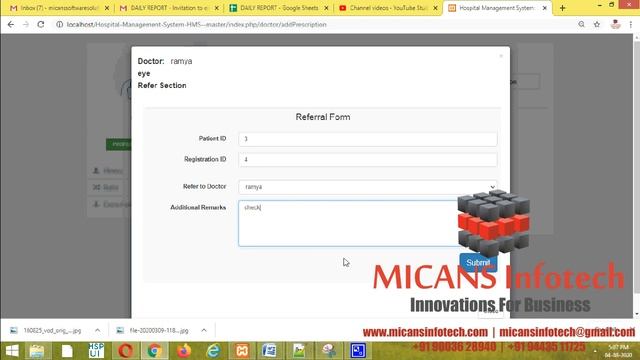Screen dimensions: 640x360
Task: Open the blank document taskbar icon
Action: click(x=67, y=351)
